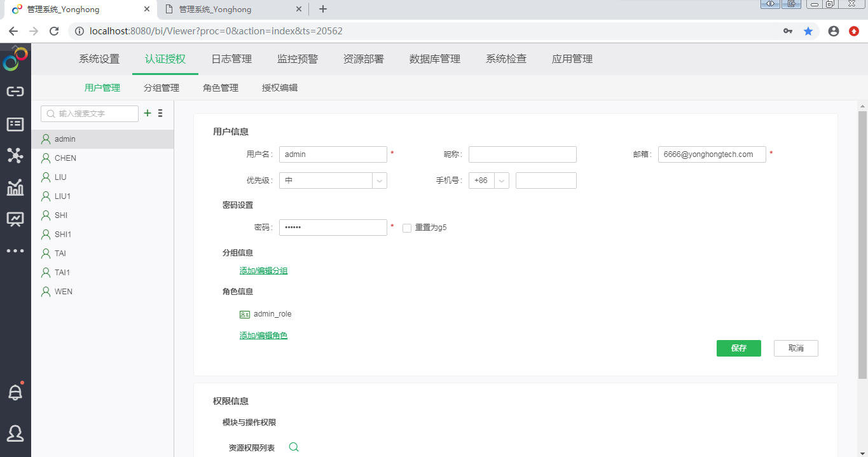Select user CHEN in the user list
The image size is (868, 457).
click(65, 158)
